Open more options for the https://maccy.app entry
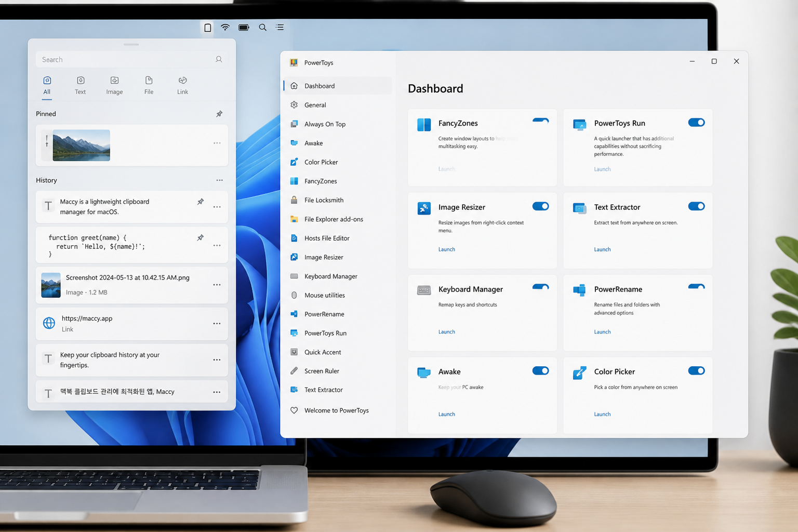Viewport: 798px width, 532px height. point(217,324)
